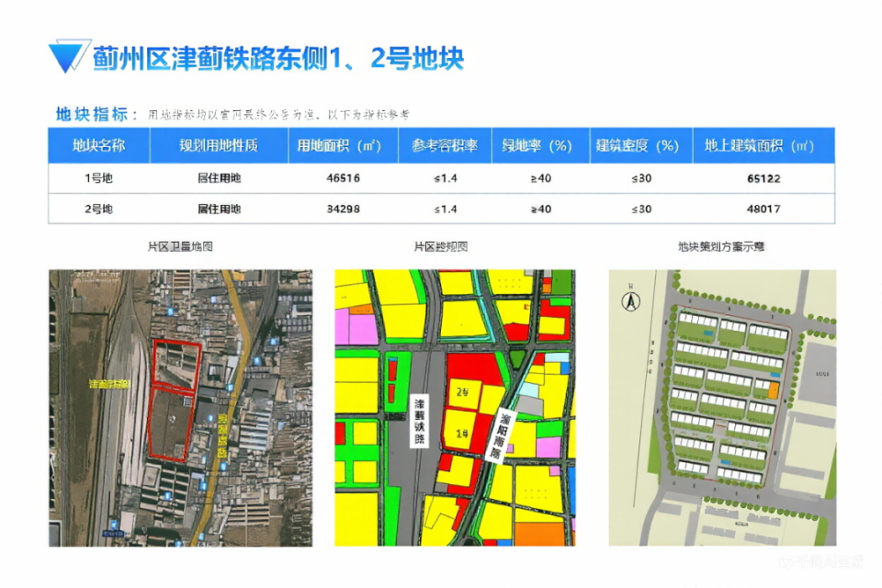Click the 地上建筑面积 (㎡) column header

[x=763, y=146]
